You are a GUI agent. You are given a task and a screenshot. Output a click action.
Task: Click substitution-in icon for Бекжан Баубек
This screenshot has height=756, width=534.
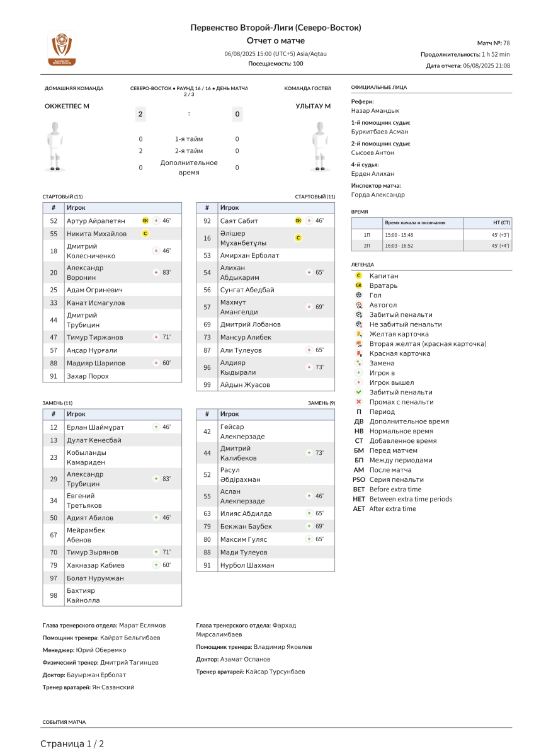tap(309, 526)
